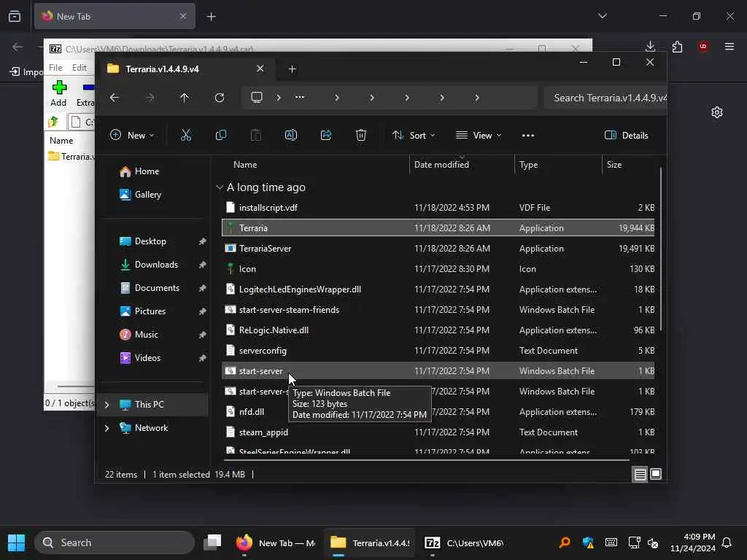Click the Share icon in Explorer toolbar
This screenshot has width=747, height=560.
point(326,135)
